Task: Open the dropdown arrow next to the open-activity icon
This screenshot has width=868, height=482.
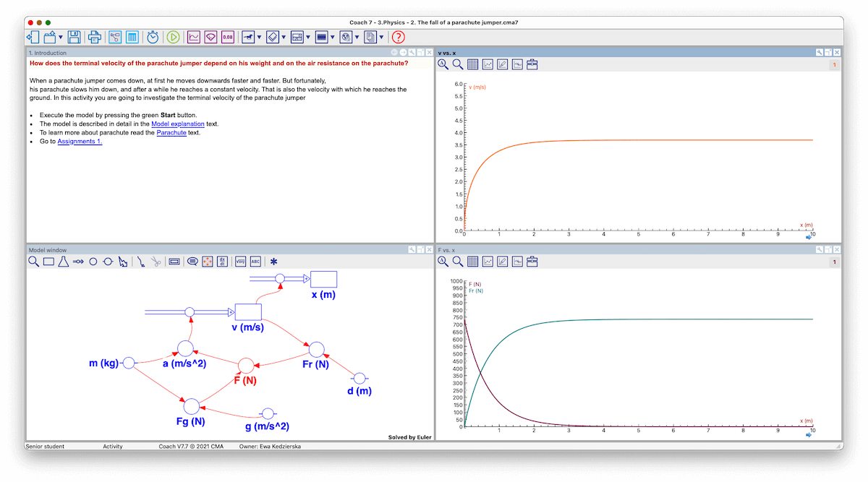Action: (x=60, y=36)
